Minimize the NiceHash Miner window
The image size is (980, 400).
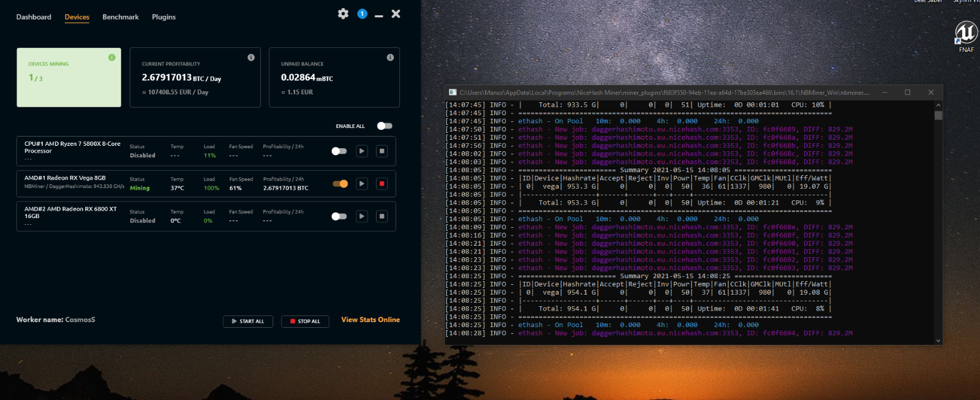pos(379,15)
